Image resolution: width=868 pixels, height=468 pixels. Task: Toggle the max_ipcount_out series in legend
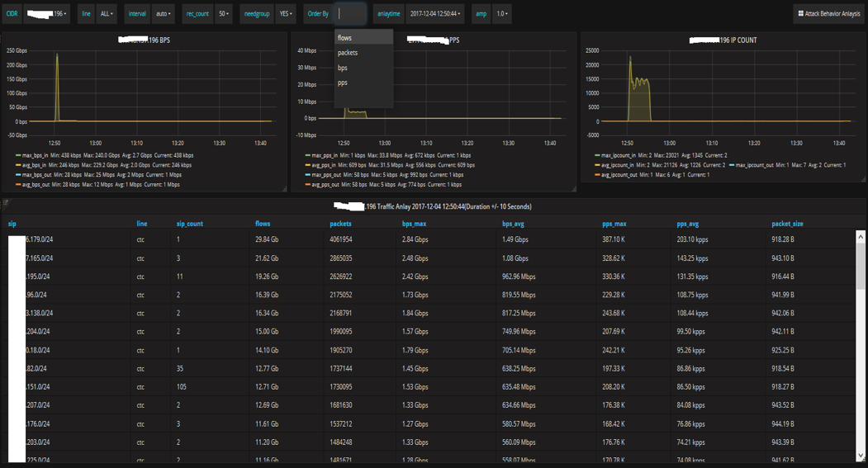point(752,165)
